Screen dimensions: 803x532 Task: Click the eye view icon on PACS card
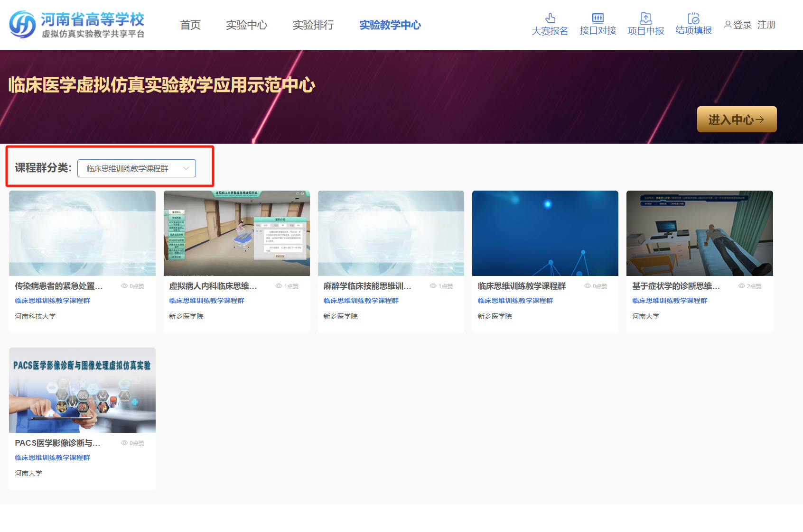(x=124, y=443)
